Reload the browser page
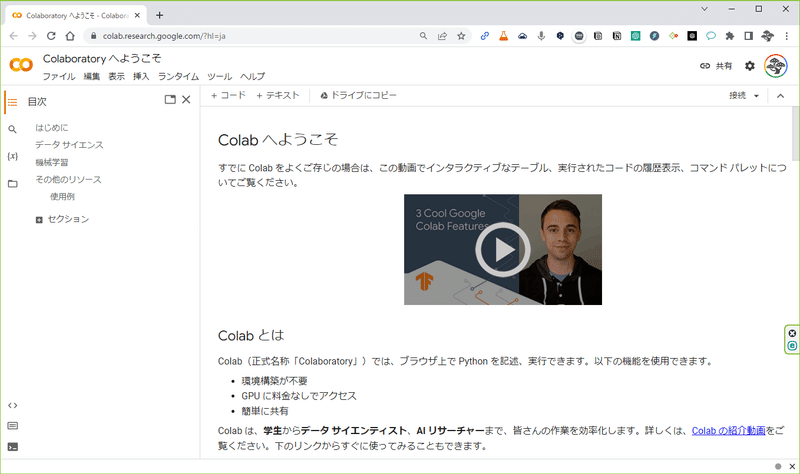Screen dimensions: 800x474 (51, 36)
